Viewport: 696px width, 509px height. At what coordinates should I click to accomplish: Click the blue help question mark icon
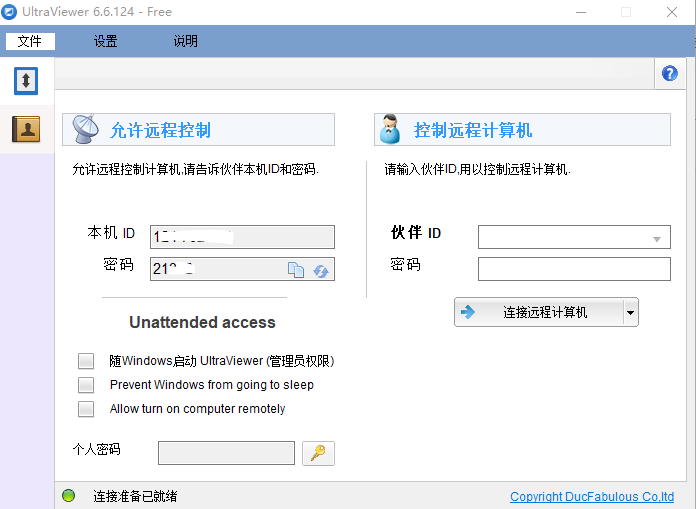(670, 74)
